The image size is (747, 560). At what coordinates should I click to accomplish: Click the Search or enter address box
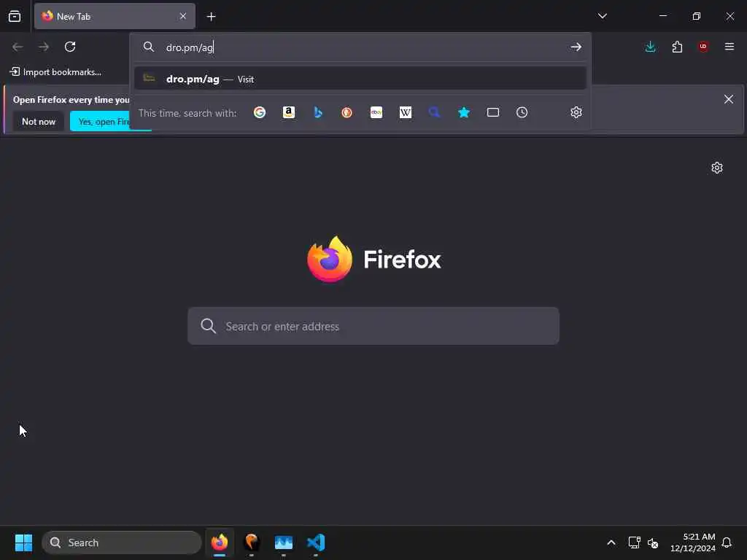373,326
